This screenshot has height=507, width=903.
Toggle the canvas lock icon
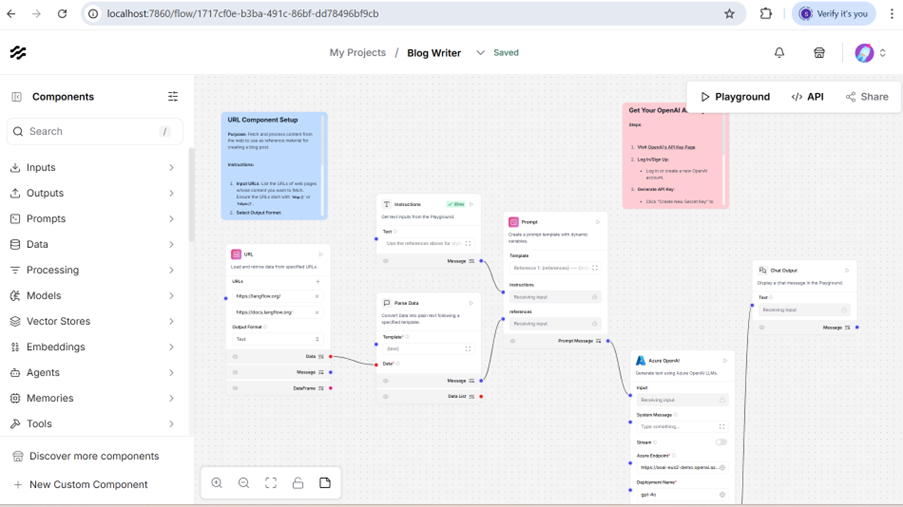(298, 483)
